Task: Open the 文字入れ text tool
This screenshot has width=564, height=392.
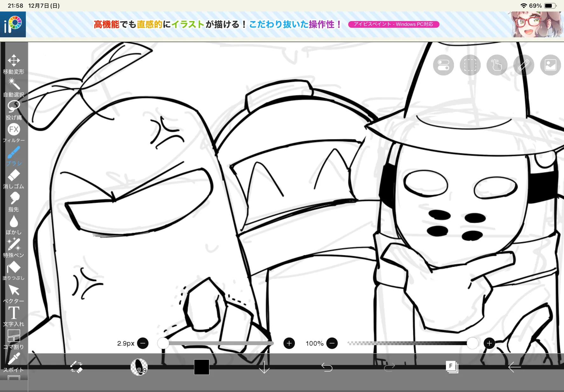Action: point(14,316)
